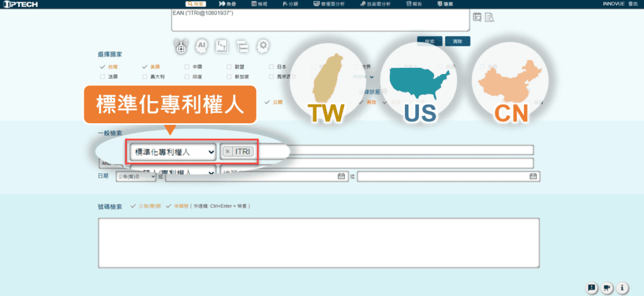
Task: Click the 清除 clear button
Action: tap(457, 41)
